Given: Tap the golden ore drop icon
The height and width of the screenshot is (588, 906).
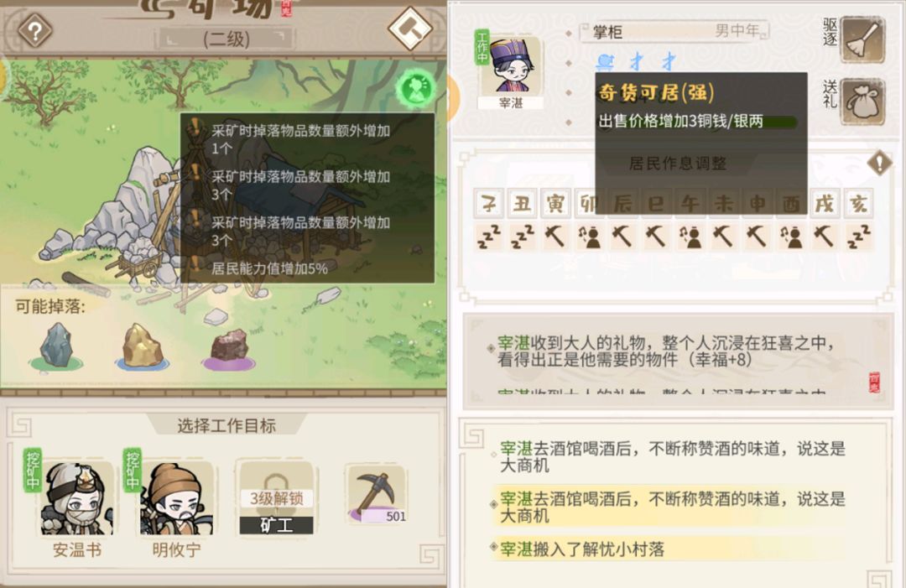Looking at the screenshot, I should point(142,346).
